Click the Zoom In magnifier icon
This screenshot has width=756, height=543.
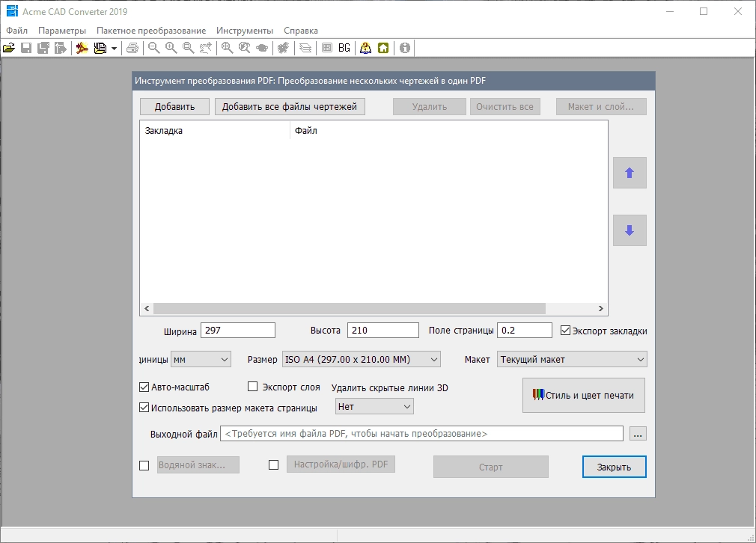(x=171, y=48)
